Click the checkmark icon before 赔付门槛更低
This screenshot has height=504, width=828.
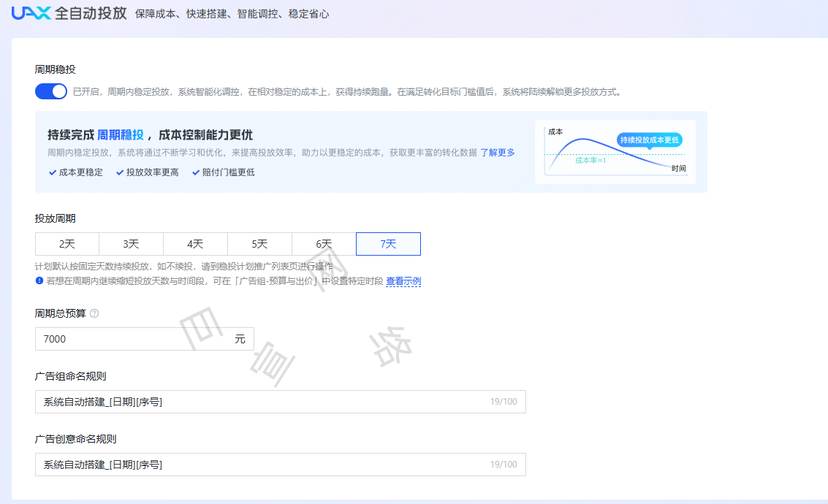[x=197, y=173]
